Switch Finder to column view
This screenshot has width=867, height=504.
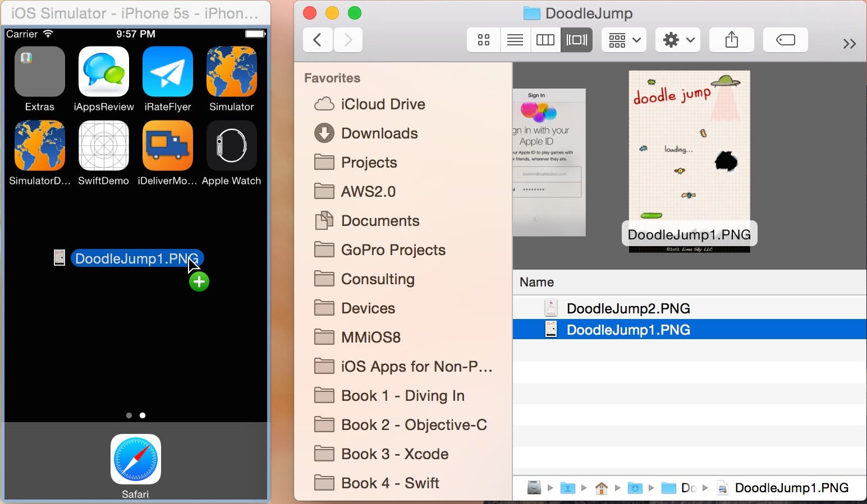[545, 40]
